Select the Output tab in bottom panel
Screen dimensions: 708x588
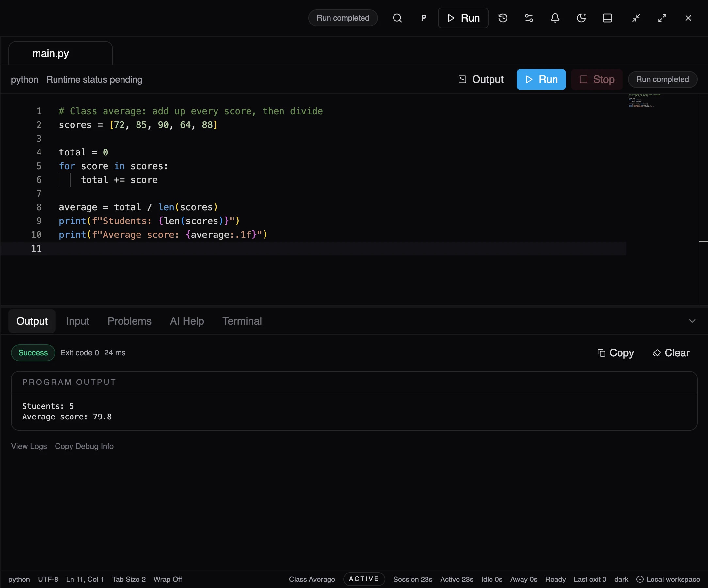[32, 321]
